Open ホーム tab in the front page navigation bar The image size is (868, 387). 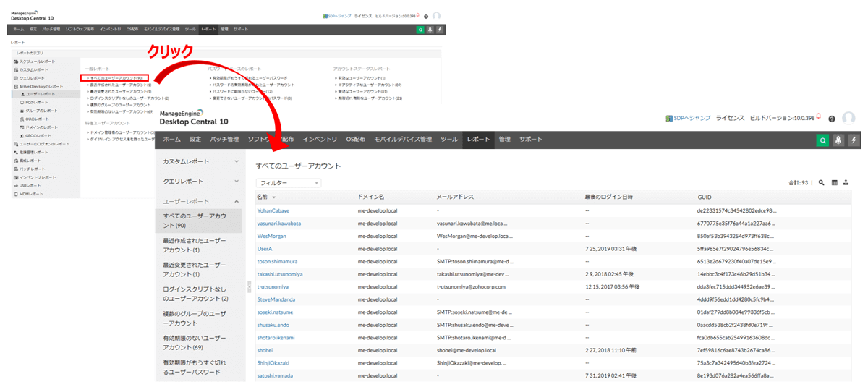[171, 140]
